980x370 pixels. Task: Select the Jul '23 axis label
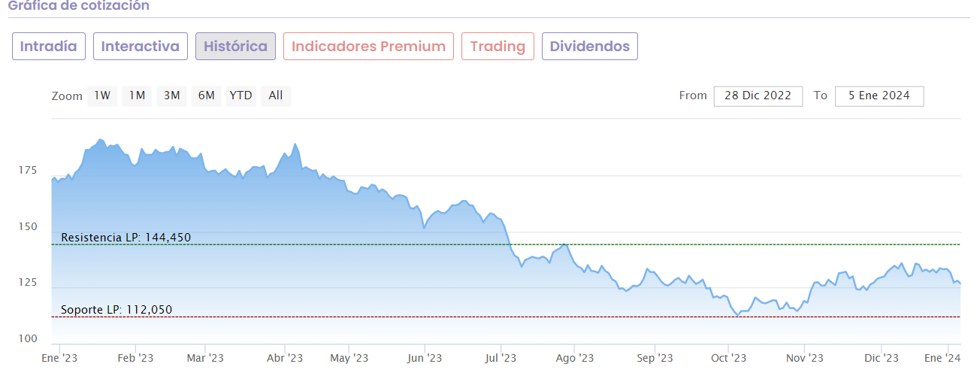(x=501, y=358)
